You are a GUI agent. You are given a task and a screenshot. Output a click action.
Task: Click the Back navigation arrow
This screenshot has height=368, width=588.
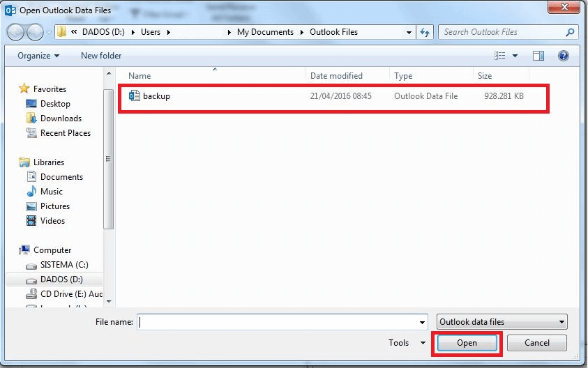[16, 32]
